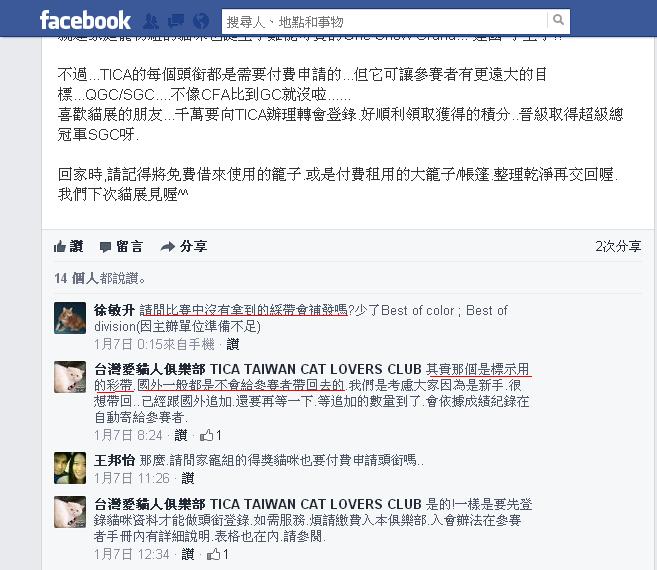Open 王邦怡 profile name link
The image size is (657, 570).
tap(114, 460)
